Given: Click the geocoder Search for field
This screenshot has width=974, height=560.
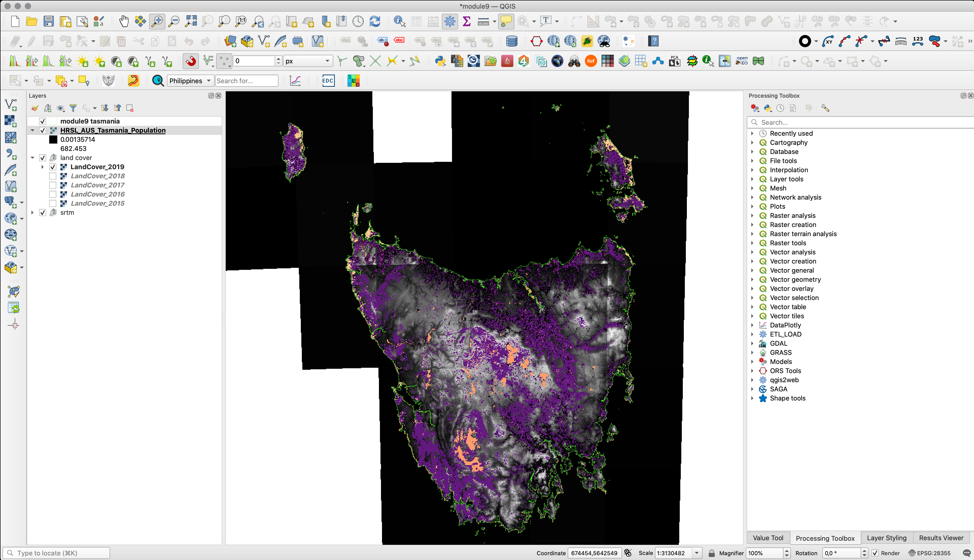Looking at the screenshot, I should [247, 81].
